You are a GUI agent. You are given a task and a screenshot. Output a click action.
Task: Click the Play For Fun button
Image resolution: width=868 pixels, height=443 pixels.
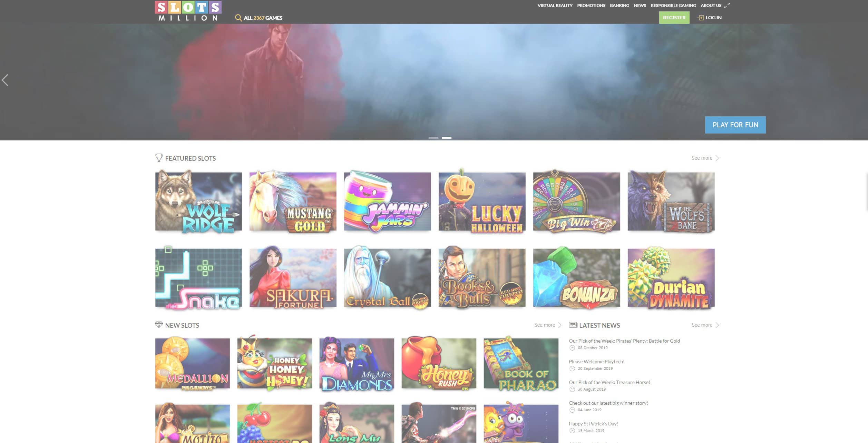(x=735, y=125)
